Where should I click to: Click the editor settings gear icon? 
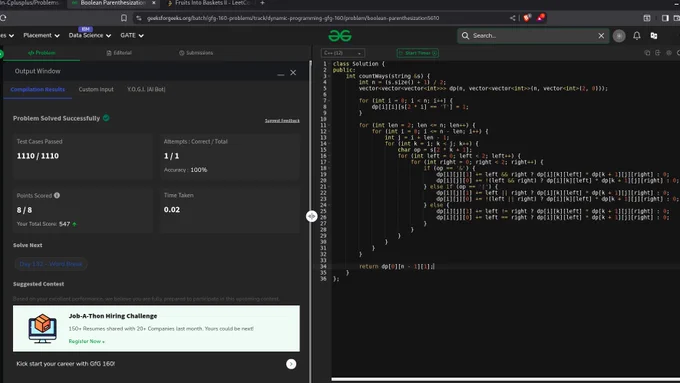[669, 53]
